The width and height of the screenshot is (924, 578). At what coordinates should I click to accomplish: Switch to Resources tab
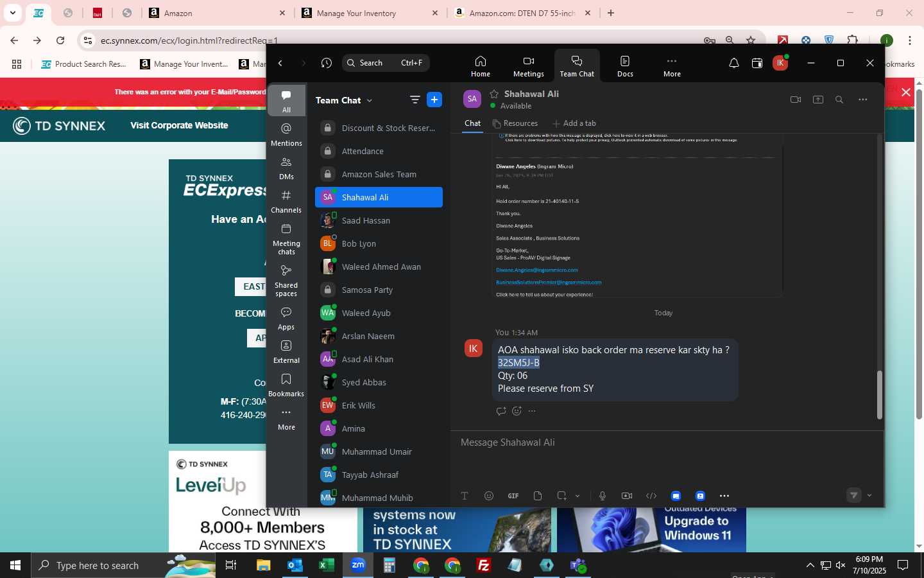(515, 123)
